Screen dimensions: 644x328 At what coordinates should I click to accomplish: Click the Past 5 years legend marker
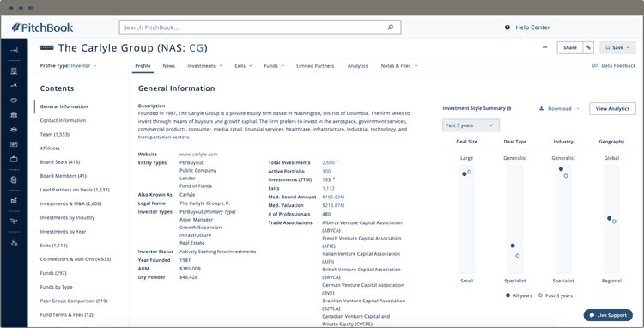540,295
